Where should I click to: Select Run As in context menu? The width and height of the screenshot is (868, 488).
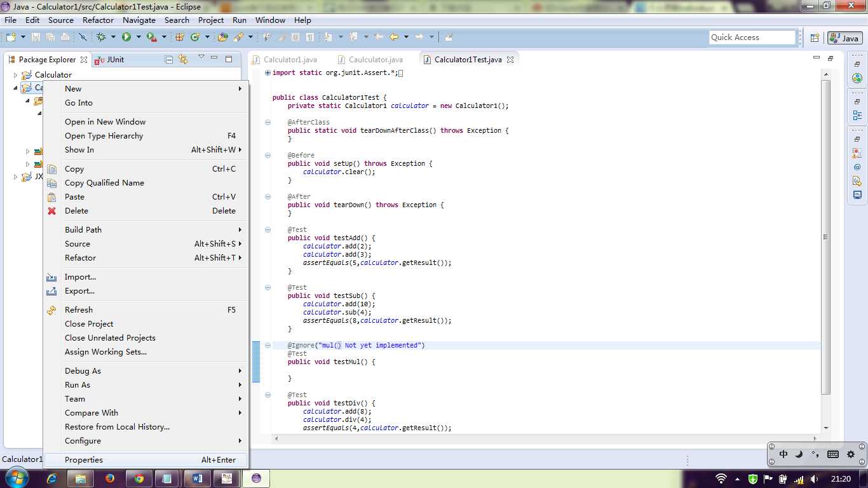(146, 385)
